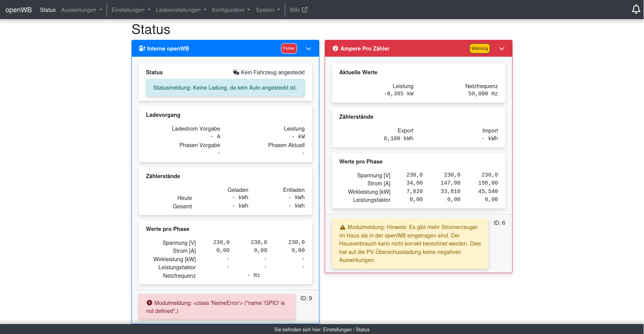Collapse the Interne openWB card chevron
Image resolution: width=644 pixels, height=334 pixels.
coord(309,49)
